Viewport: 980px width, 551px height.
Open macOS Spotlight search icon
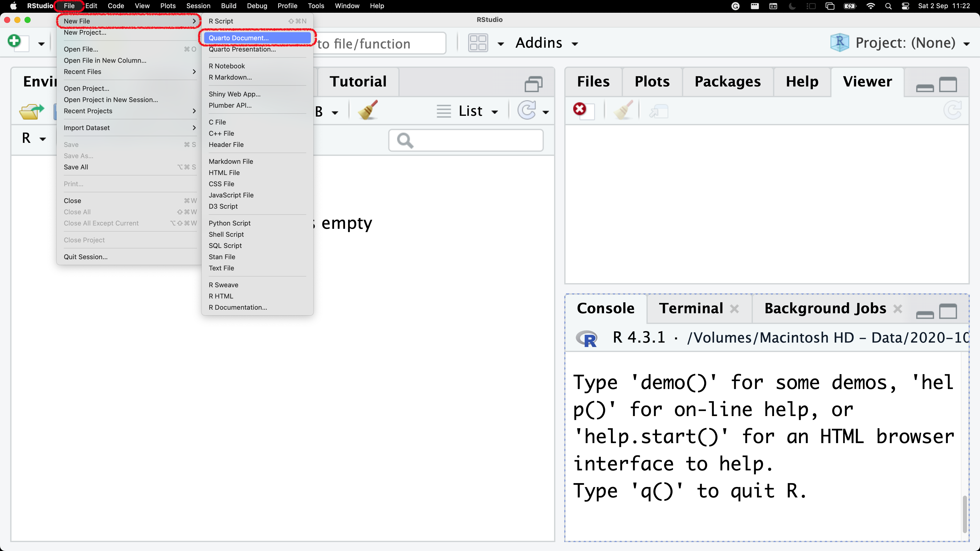pyautogui.click(x=888, y=6)
